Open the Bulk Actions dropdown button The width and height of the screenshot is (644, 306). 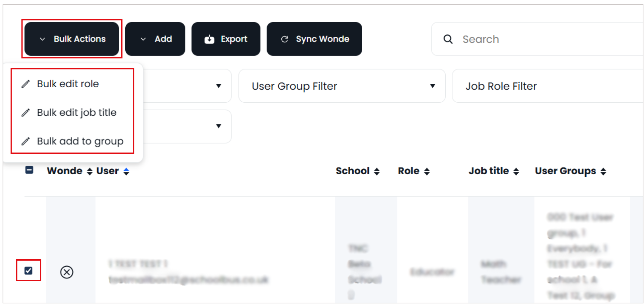click(72, 39)
